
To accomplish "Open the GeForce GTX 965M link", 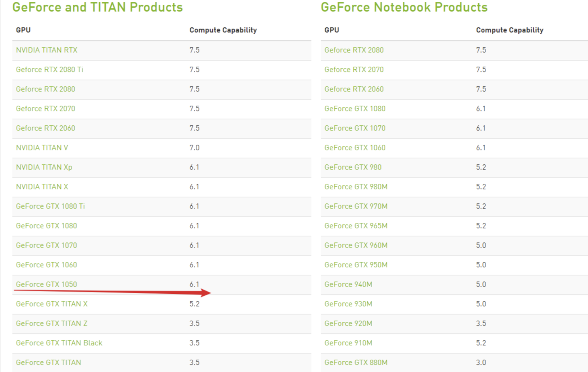I will [x=356, y=226].
